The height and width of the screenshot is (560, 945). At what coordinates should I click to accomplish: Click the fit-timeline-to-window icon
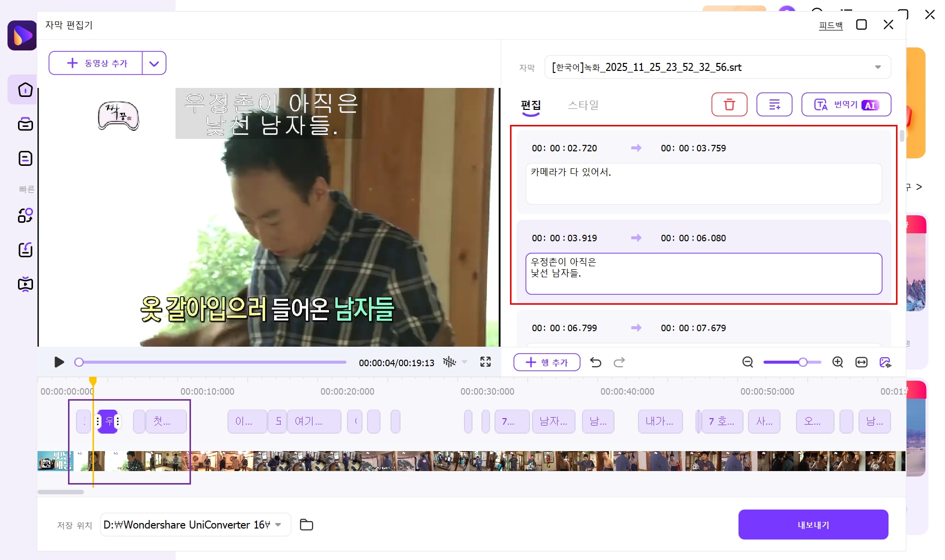pyautogui.click(x=861, y=362)
